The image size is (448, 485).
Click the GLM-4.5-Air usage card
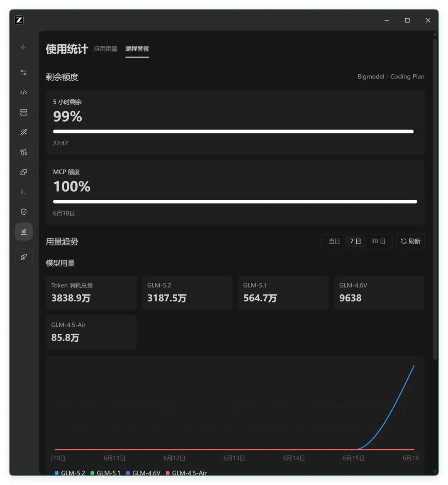tap(91, 332)
